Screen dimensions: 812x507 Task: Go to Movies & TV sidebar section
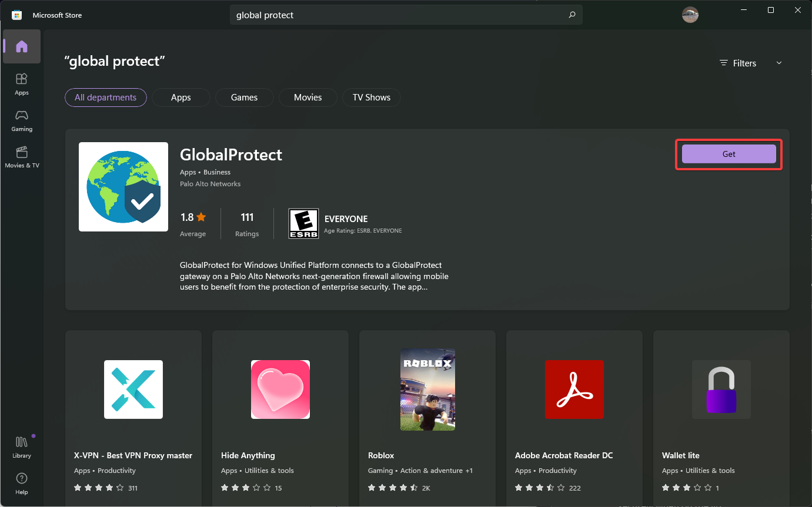tap(22, 156)
